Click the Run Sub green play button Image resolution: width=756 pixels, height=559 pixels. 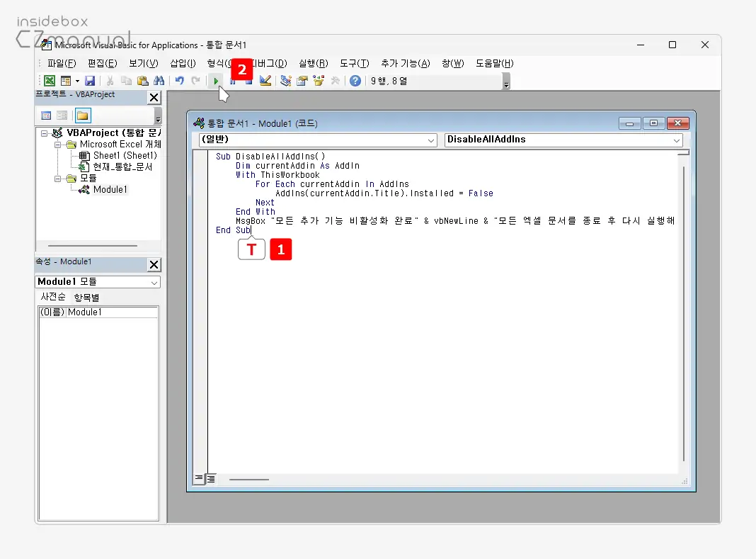[x=216, y=81]
